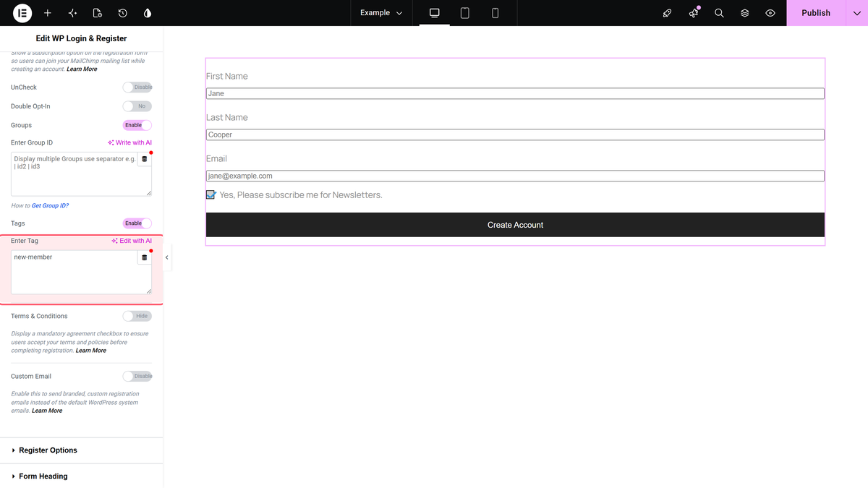Disable the Groups switch
The image size is (868, 488).
(x=137, y=125)
